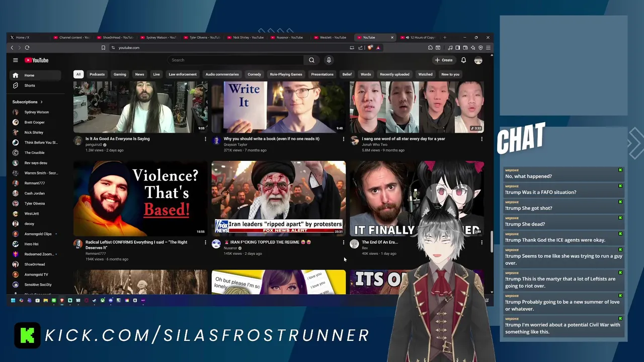Open the account avatar menu
This screenshot has width=644, height=362.
coord(478,60)
